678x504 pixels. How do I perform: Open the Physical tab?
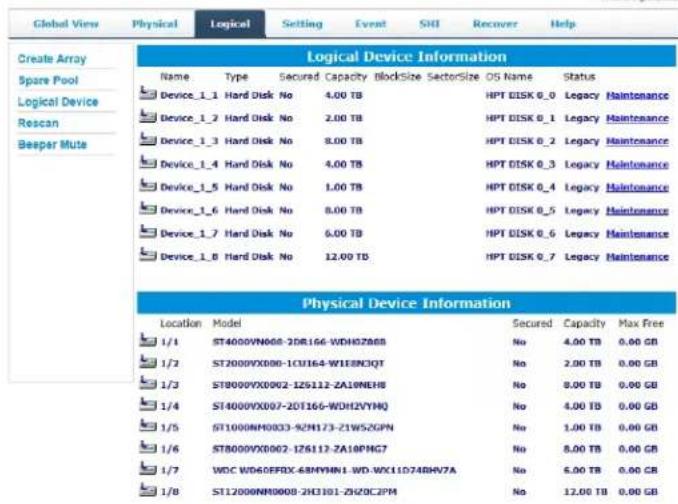pos(155,24)
